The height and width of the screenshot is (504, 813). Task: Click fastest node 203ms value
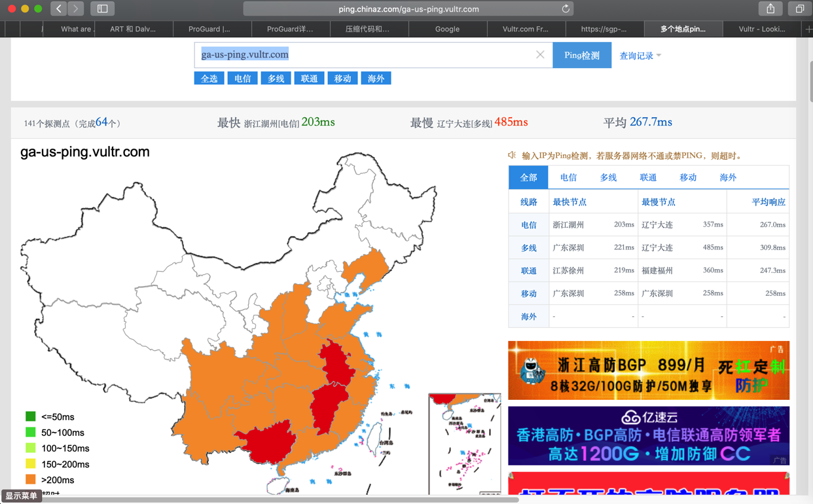(x=318, y=122)
